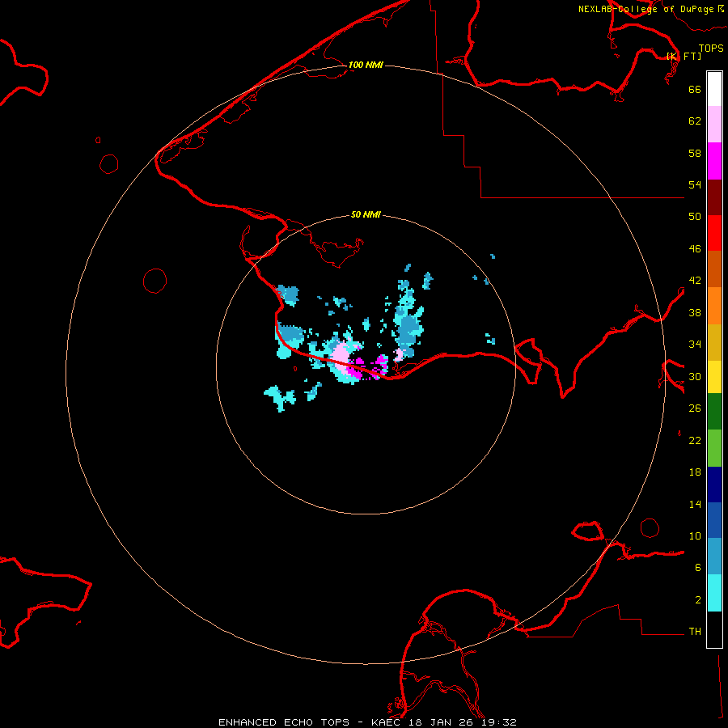This screenshot has width=728, height=728.
Task: Click the cyan legend swatch
Action: pos(714,593)
